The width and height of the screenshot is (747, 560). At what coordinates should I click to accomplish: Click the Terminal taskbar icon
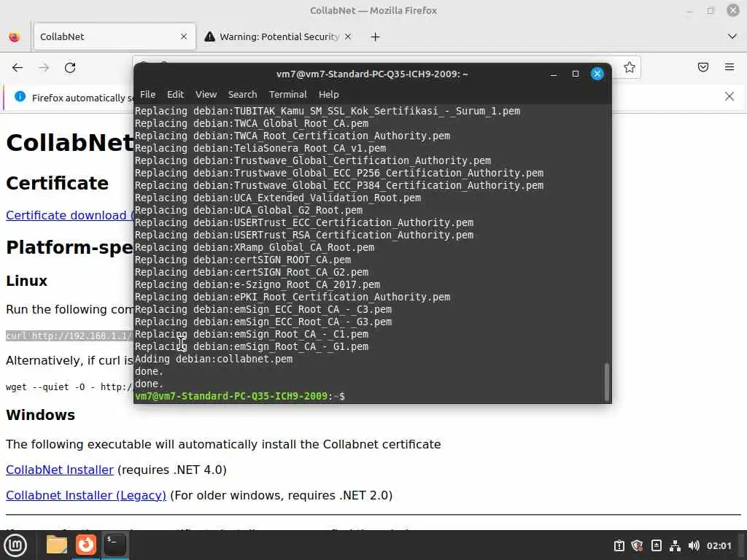click(115, 545)
